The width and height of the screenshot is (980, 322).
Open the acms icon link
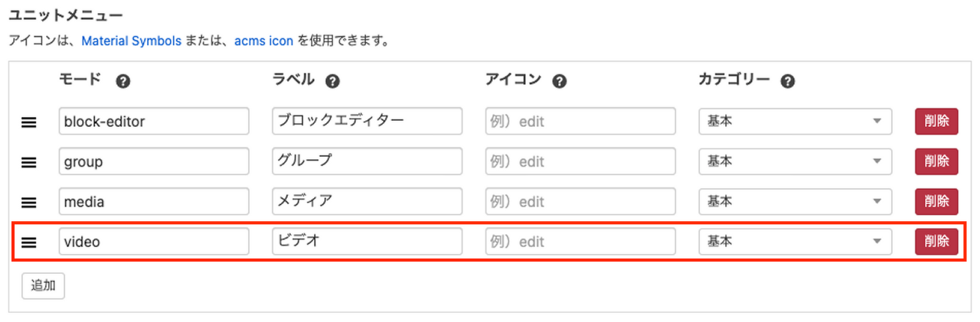click(263, 41)
